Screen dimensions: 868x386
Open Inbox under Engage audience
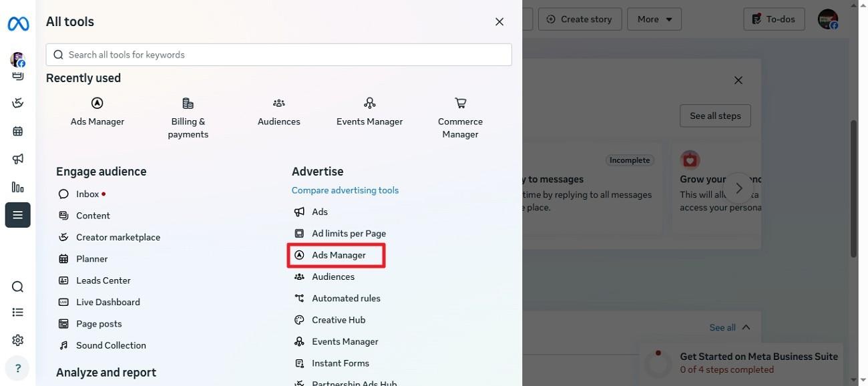click(87, 194)
